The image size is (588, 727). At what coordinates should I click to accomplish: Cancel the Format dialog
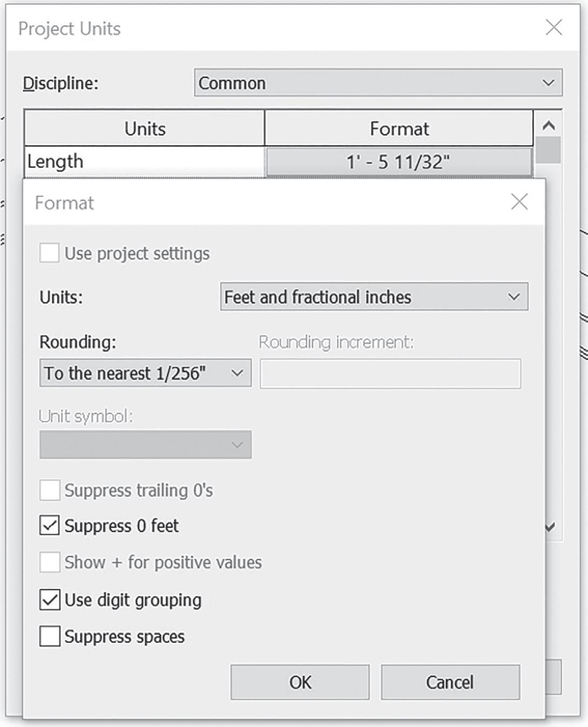[450, 682]
